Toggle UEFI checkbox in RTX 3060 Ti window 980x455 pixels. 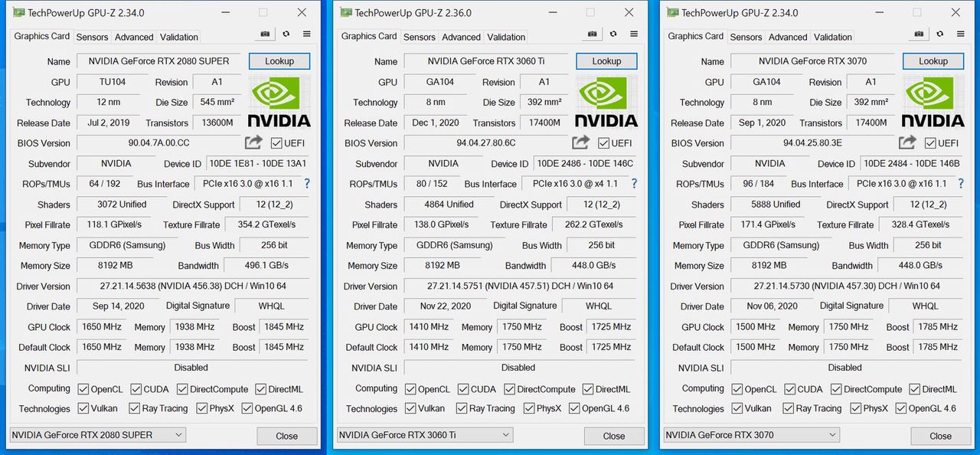603,142
